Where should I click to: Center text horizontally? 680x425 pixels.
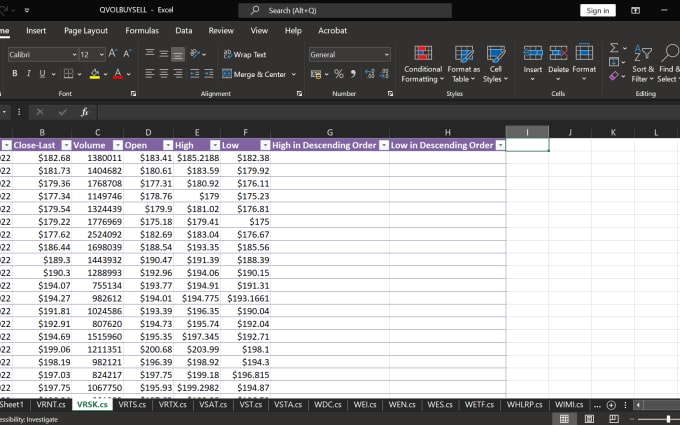163,74
